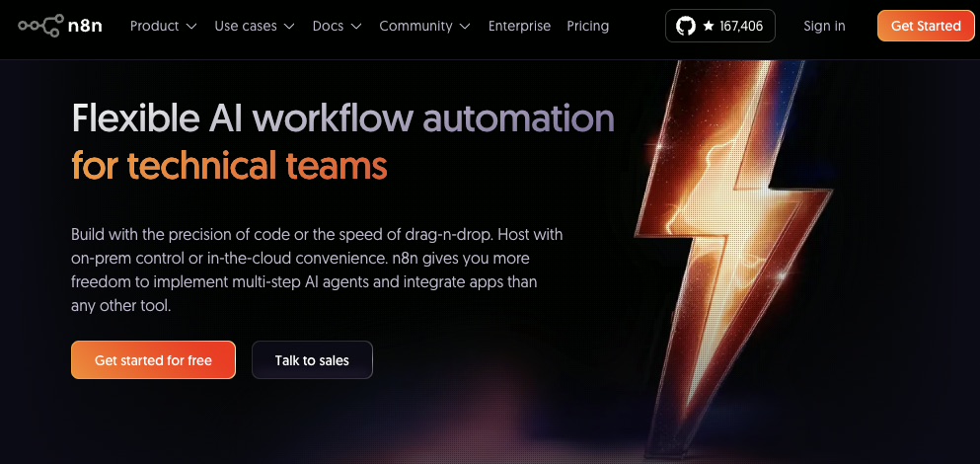Viewport: 980px width, 464px height.
Task: Go to the Enterprise page
Action: click(x=519, y=26)
